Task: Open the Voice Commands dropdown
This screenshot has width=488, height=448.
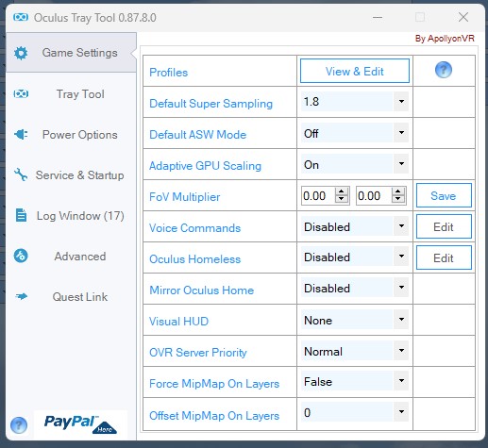Action: (401, 226)
